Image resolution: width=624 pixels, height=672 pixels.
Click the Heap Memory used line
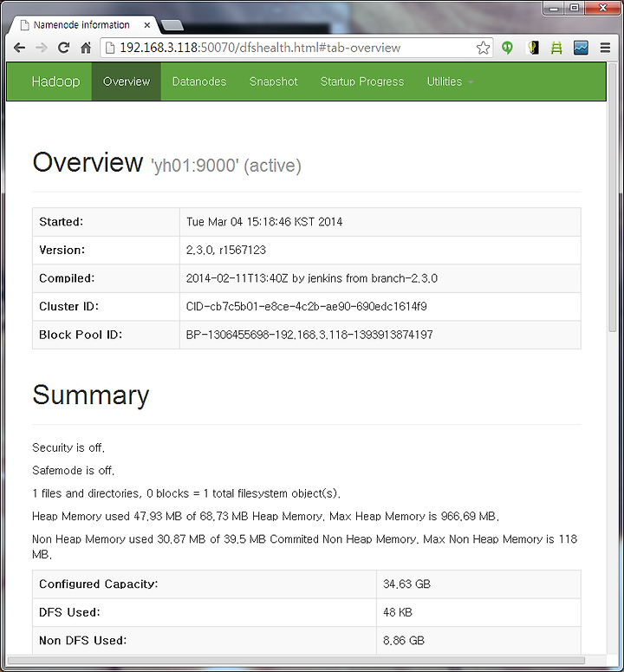[265, 516]
